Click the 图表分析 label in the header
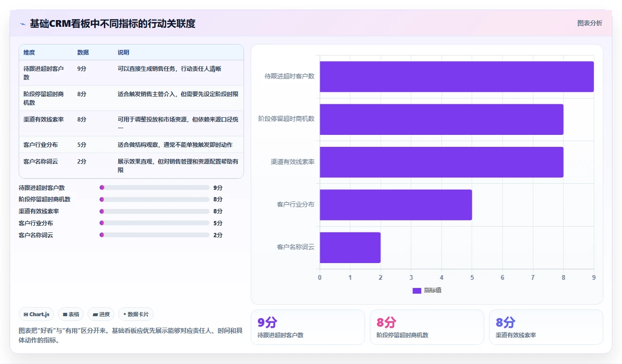Image resolution: width=622 pixels, height=364 pixels. (x=589, y=23)
